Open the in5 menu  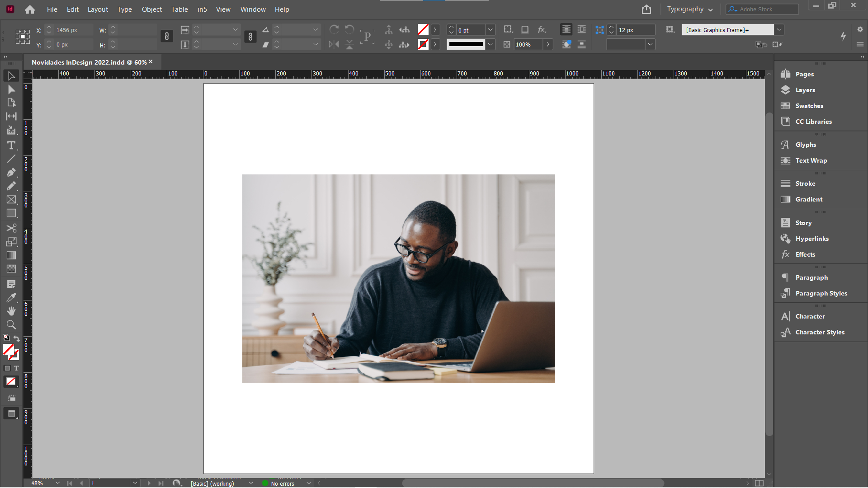point(202,9)
